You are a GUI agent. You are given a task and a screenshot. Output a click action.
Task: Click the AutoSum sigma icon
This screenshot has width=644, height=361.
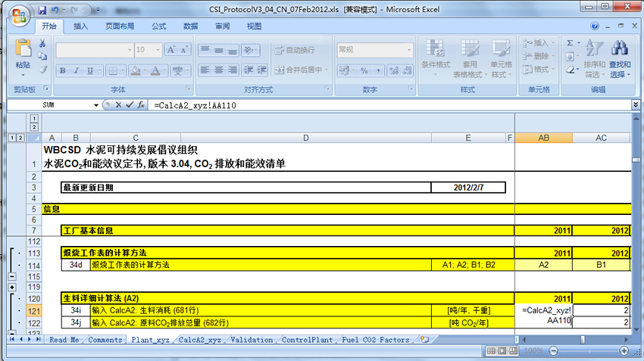click(570, 43)
